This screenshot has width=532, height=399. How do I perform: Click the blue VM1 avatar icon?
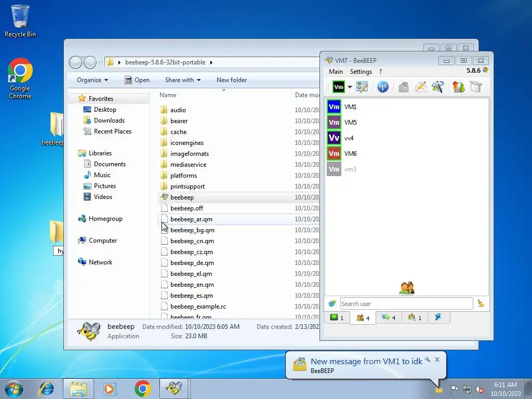click(x=334, y=107)
